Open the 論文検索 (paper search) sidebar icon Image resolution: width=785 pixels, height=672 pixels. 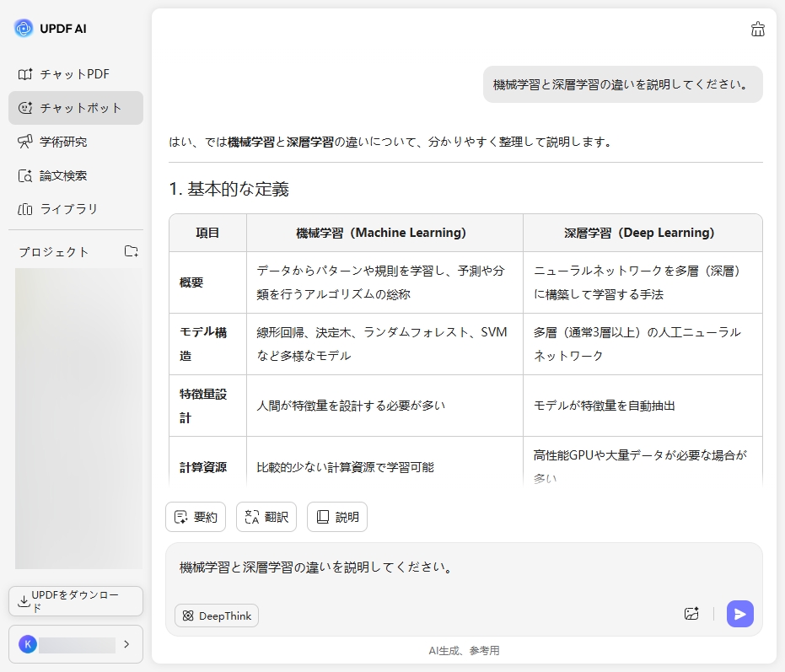tap(27, 175)
